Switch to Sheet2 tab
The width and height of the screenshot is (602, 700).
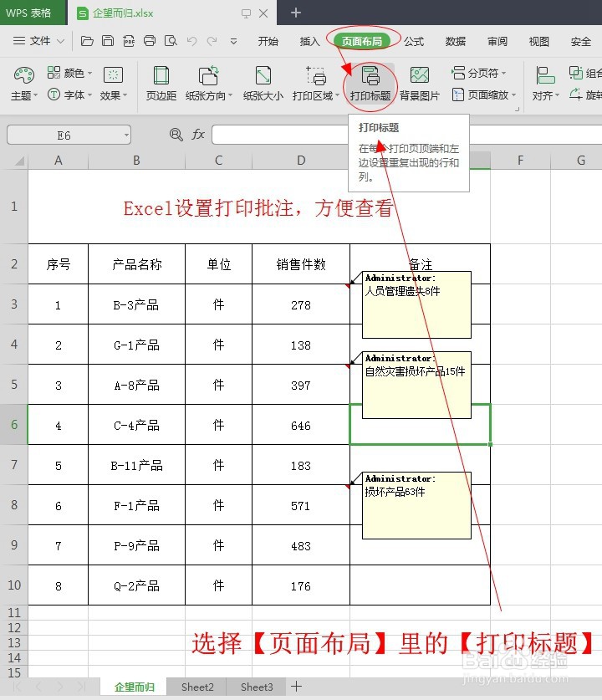pyautogui.click(x=197, y=687)
